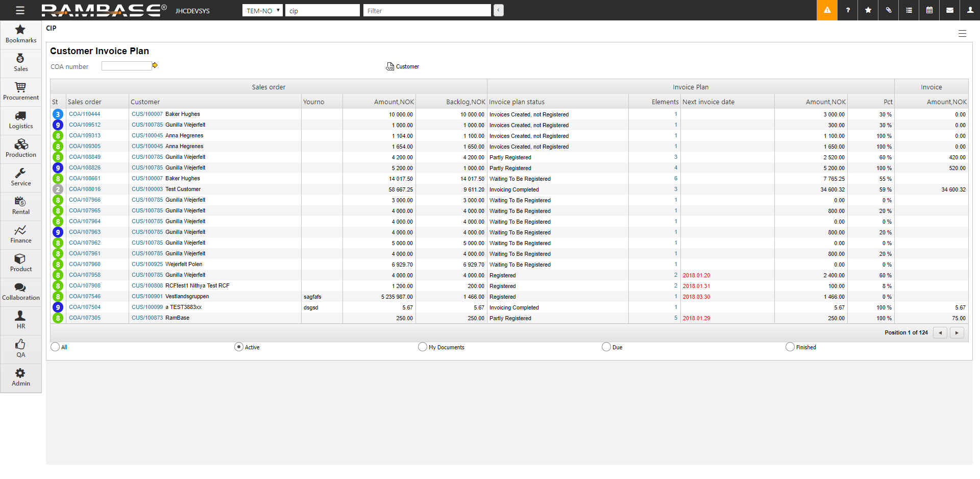Select the My Documents radio button
Image resolution: width=980 pixels, height=479 pixels.
click(423, 347)
